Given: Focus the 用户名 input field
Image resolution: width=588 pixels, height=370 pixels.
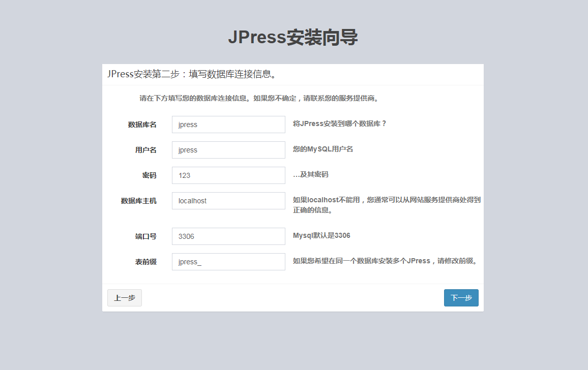Looking at the screenshot, I should click(x=228, y=150).
